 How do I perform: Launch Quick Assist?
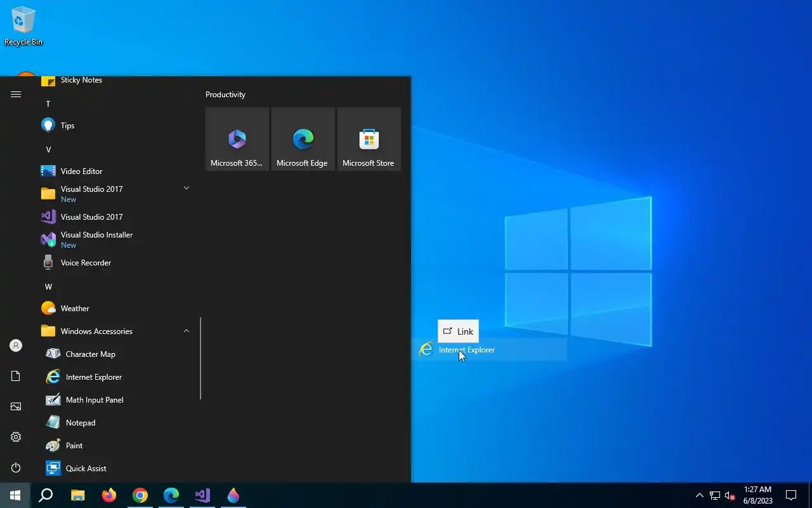116,469
